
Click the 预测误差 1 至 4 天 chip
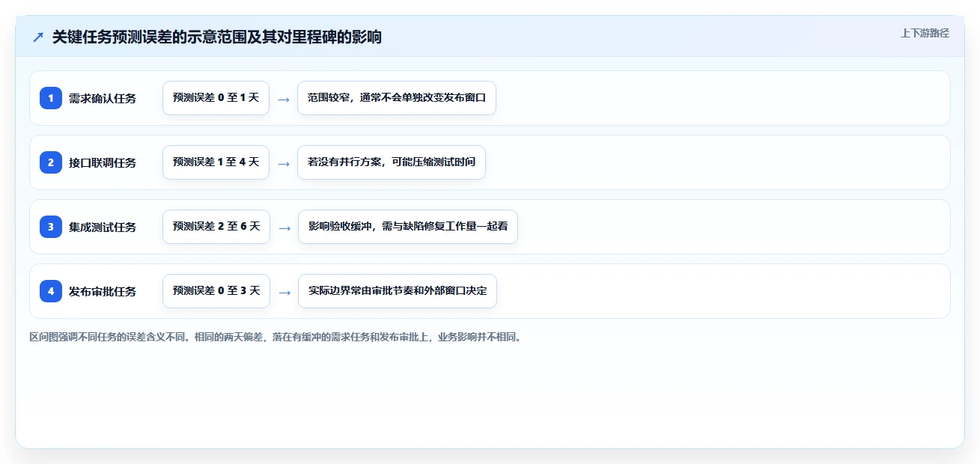tap(216, 162)
